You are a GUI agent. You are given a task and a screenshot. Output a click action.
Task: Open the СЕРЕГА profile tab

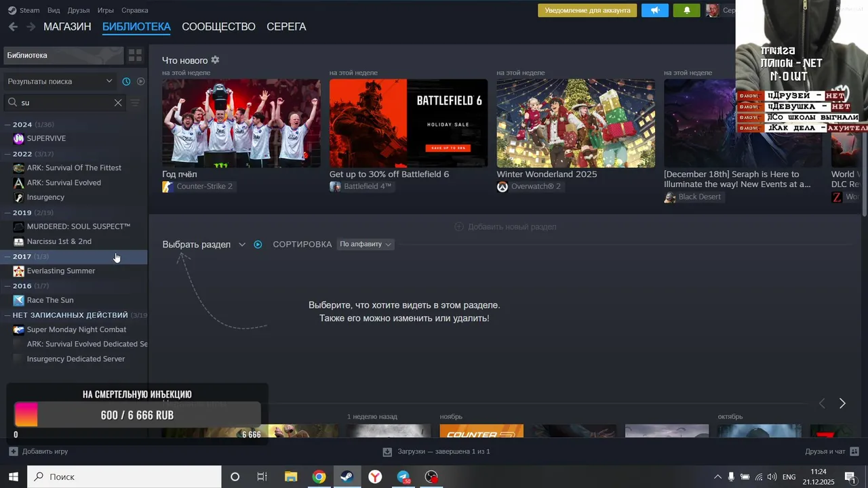[286, 26]
